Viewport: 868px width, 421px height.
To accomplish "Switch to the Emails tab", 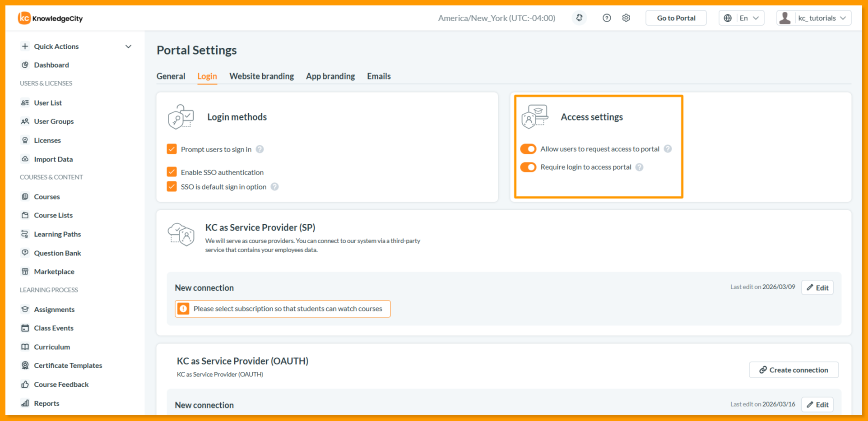I will pyautogui.click(x=379, y=76).
